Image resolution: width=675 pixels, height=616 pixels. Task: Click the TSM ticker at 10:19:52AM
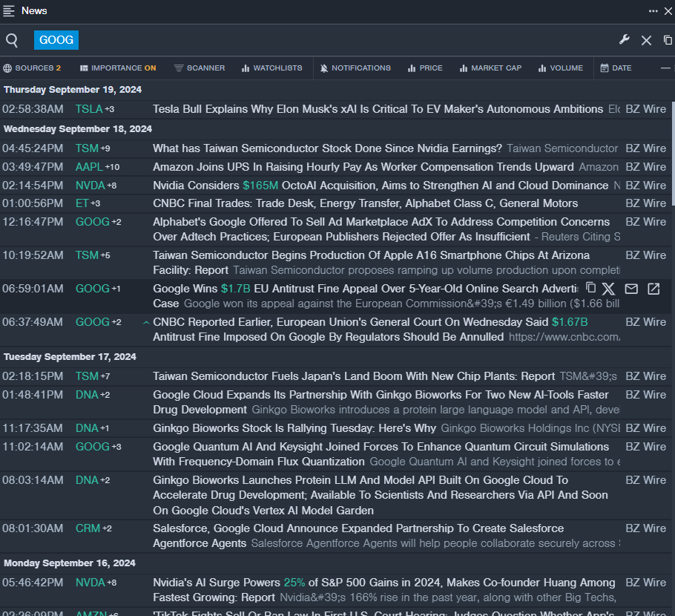pos(87,255)
